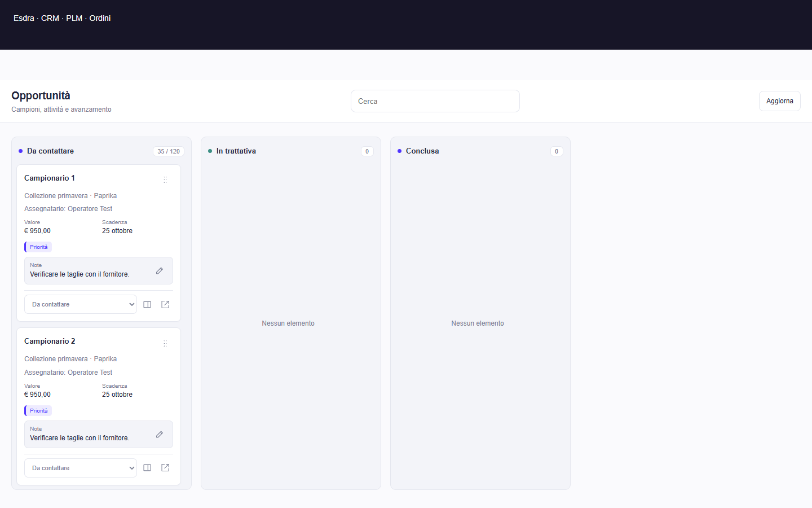Open the side panel icon for Campionario 2
Viewport: 812px width, 508px height.
[147, 468]
